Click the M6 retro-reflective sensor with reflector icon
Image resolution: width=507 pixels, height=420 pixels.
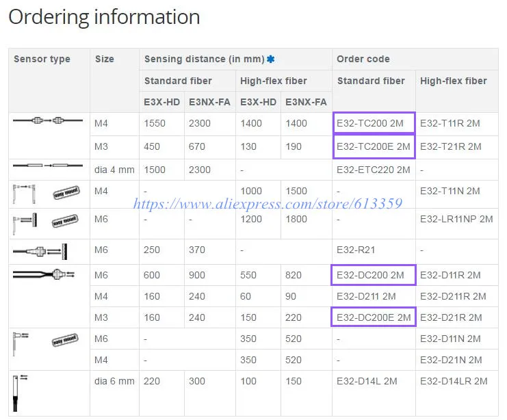click(x=40, y=252)
